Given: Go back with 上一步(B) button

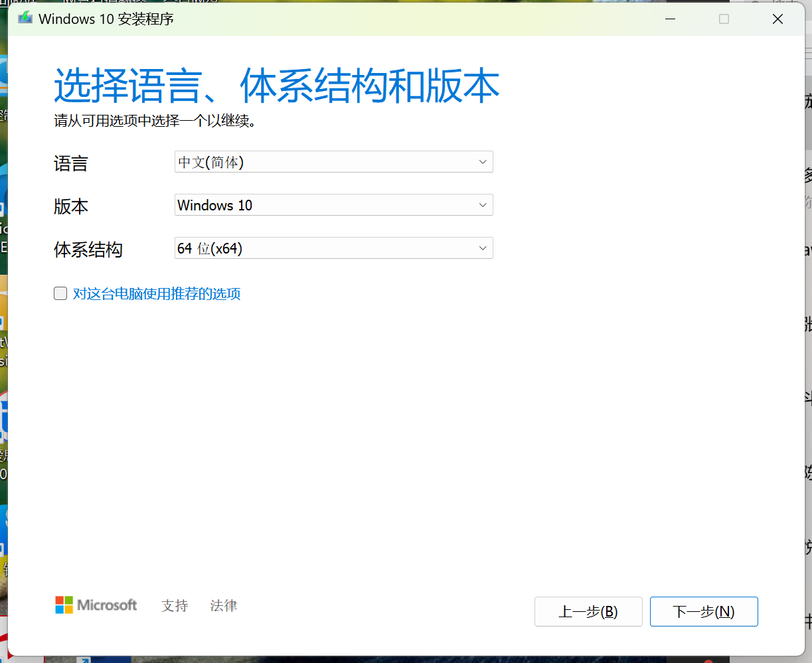Looking at the screenshot, I should pyautogui.click(x=588, y=611).
